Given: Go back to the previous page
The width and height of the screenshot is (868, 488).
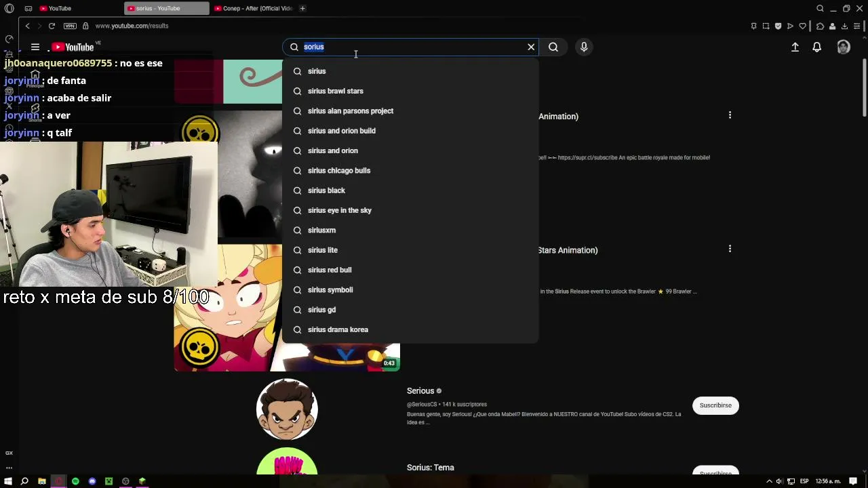Looking at the screenshot, I should pos(27,26).
